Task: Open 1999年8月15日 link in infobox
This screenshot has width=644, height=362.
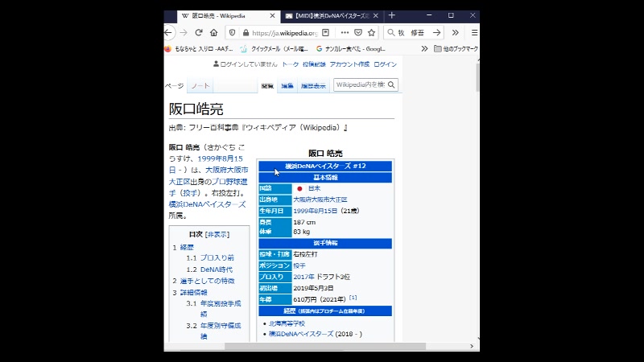Action: tap(315, 211)
